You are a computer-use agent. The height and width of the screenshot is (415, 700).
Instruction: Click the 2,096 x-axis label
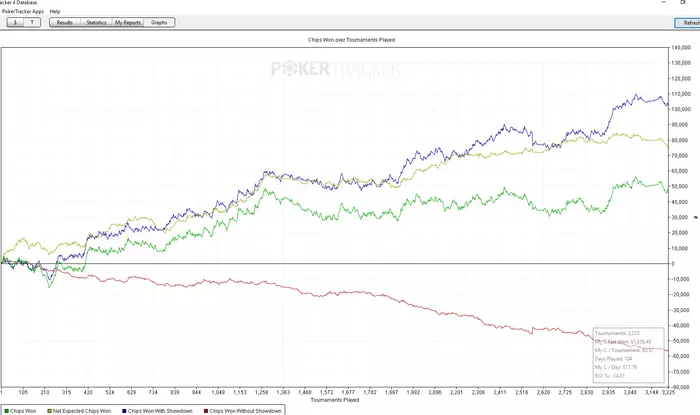pyautogui.click(x=434, y=392)
